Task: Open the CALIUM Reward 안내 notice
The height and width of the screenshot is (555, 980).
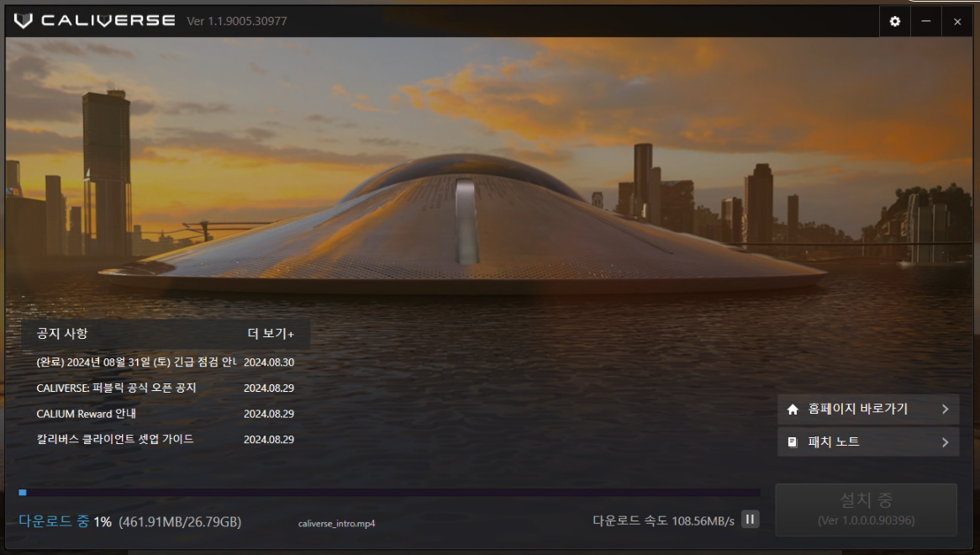Action: click(87, 414)
